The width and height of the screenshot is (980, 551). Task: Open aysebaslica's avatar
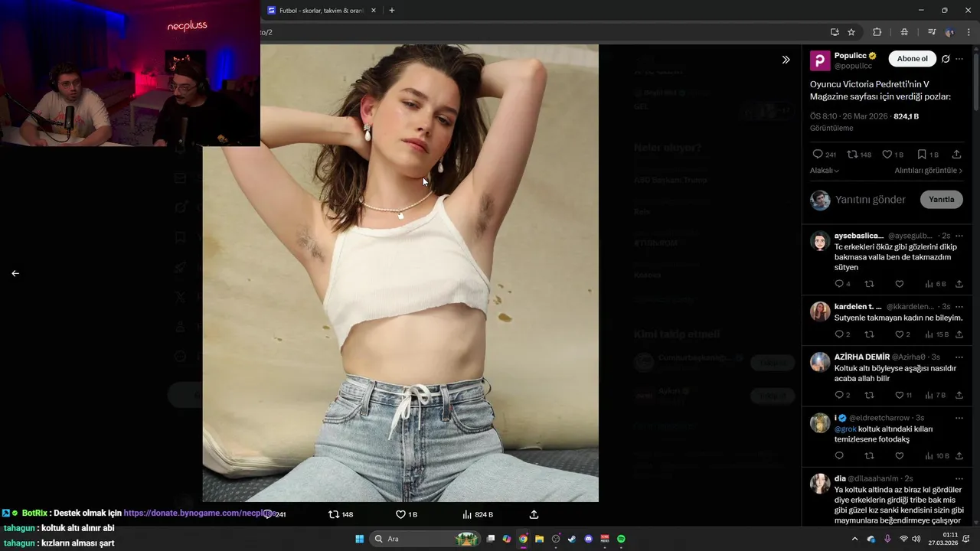(x=820, y=241)
